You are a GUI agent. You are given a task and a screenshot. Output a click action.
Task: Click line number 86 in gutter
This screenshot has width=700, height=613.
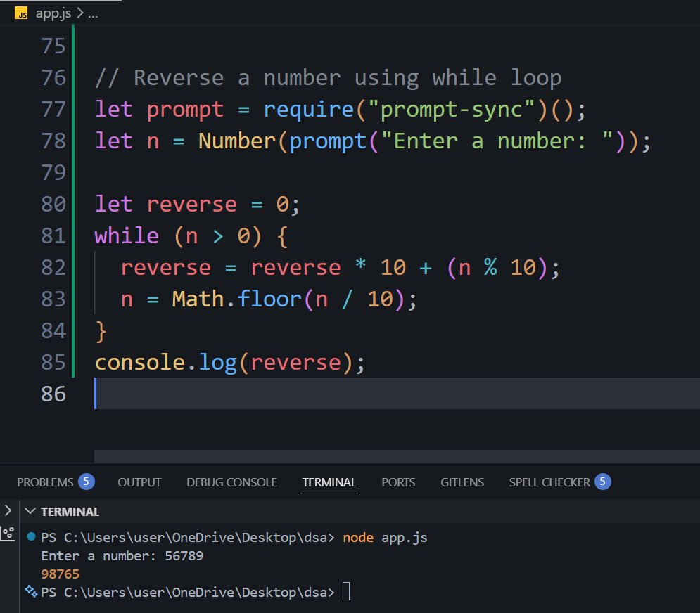(x=53, y=394)
